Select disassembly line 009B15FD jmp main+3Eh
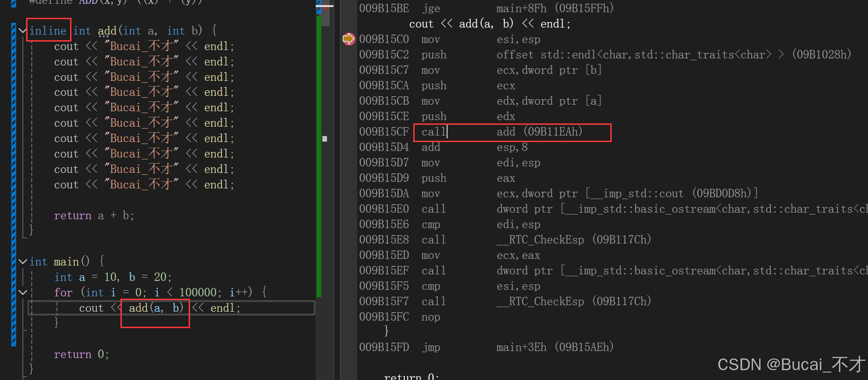 (x=486, y=347)
